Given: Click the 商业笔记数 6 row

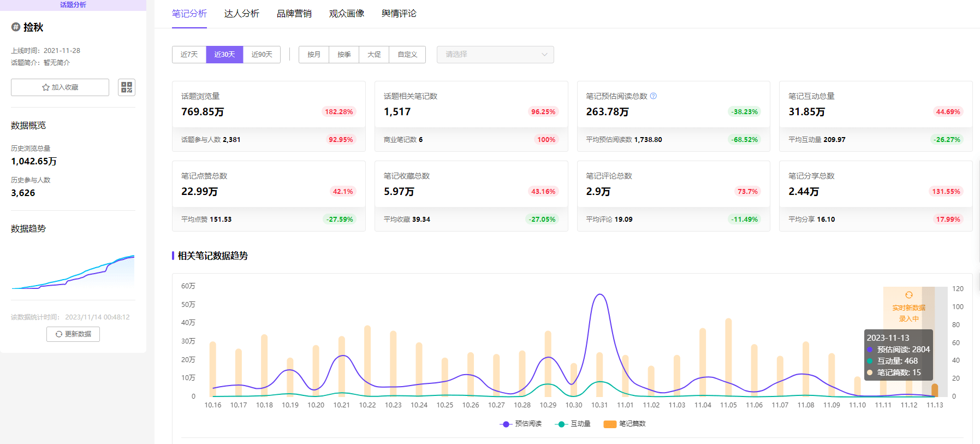Looking at the screenshot, I should 403,140.
